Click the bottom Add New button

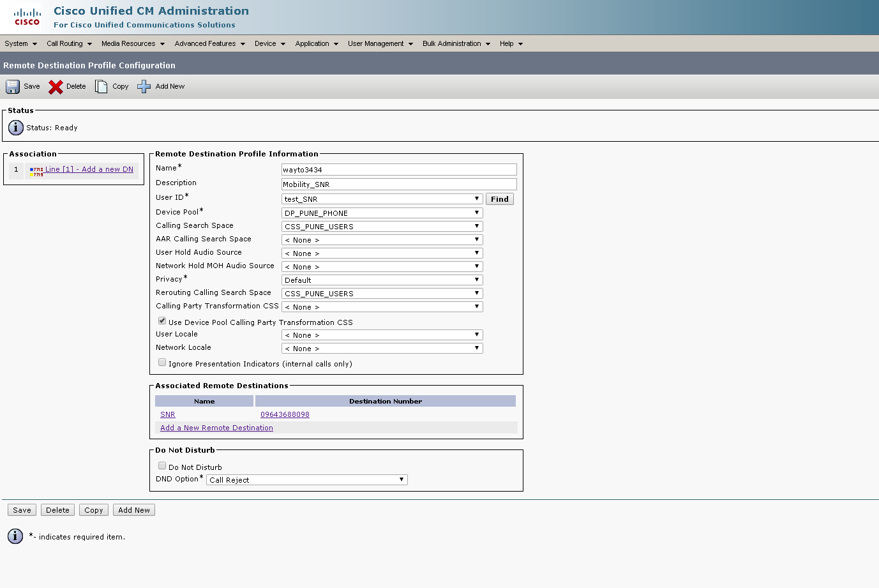point(134,510)
